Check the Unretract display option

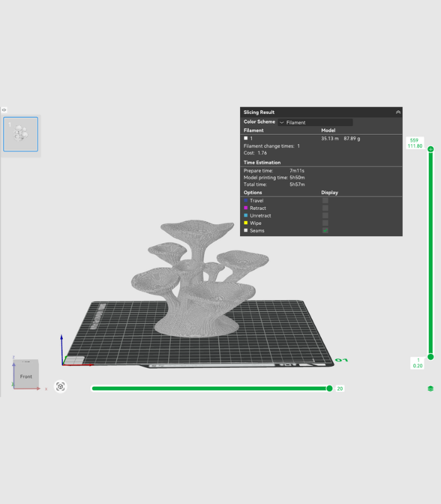pos(325,215)
